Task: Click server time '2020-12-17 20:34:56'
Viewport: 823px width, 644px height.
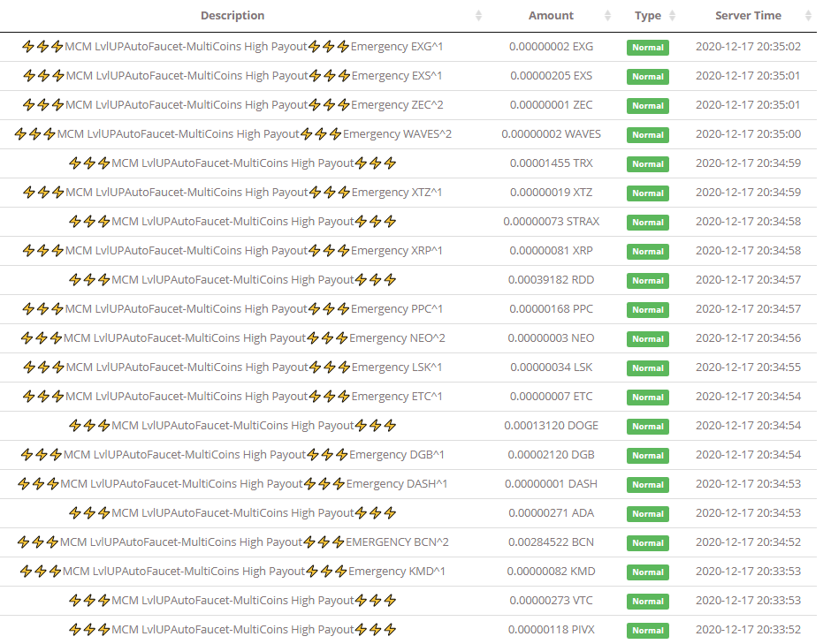Action: [x=748, y=338]
